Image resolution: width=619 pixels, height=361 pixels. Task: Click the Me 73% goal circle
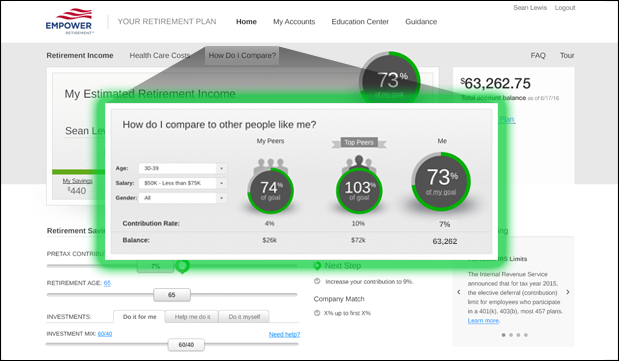[441, 181]
